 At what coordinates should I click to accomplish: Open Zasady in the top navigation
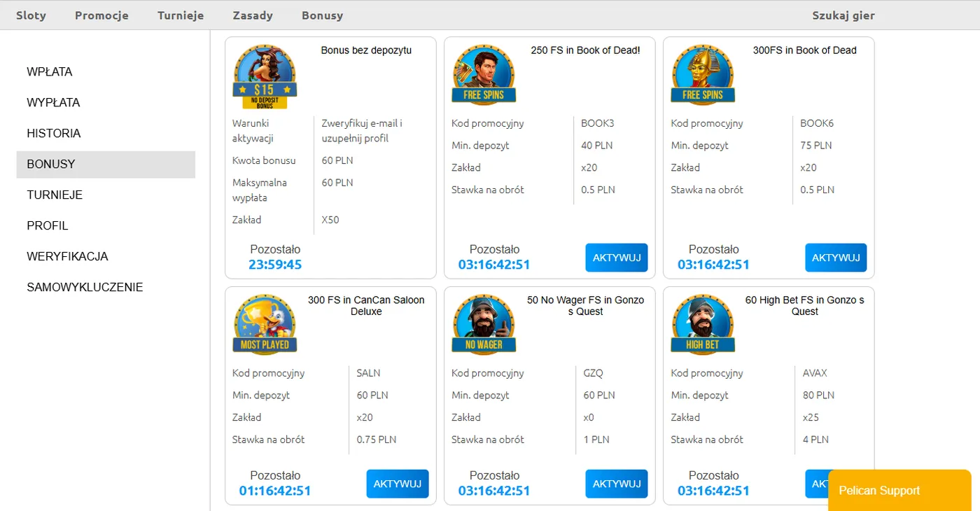pos(253,15)
